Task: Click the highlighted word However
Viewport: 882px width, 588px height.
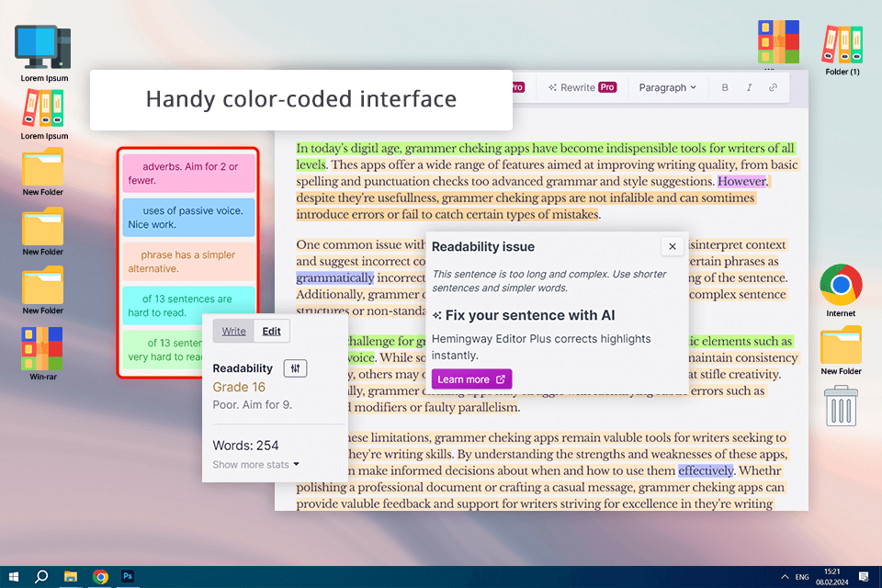Action: (x=742, y=181)
